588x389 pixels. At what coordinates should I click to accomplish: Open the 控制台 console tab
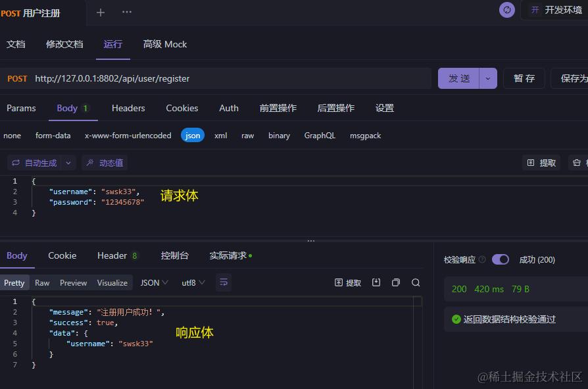click(x=174, y=256)
